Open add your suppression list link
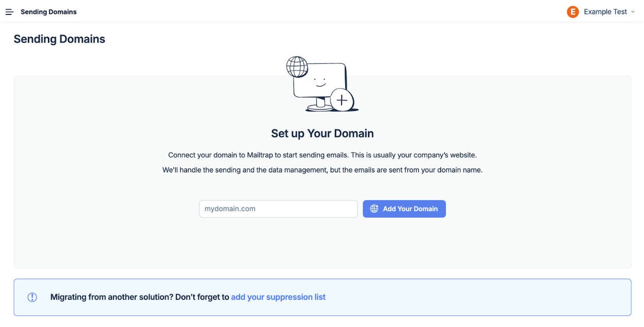 tap(279, 297)
